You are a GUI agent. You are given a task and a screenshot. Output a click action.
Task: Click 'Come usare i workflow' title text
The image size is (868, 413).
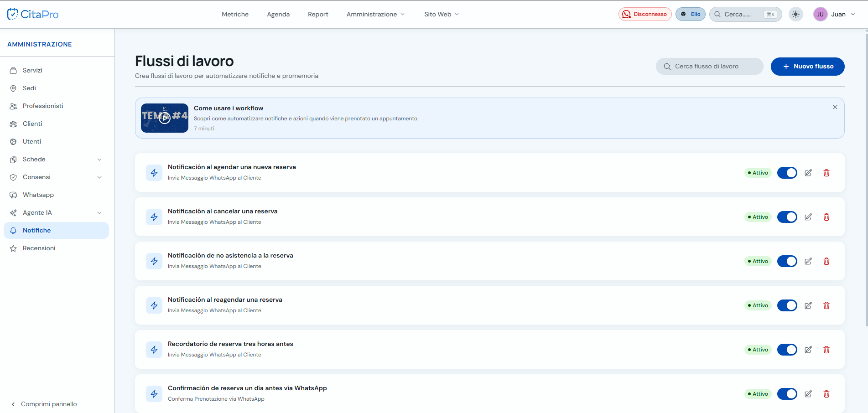point(229,108)
